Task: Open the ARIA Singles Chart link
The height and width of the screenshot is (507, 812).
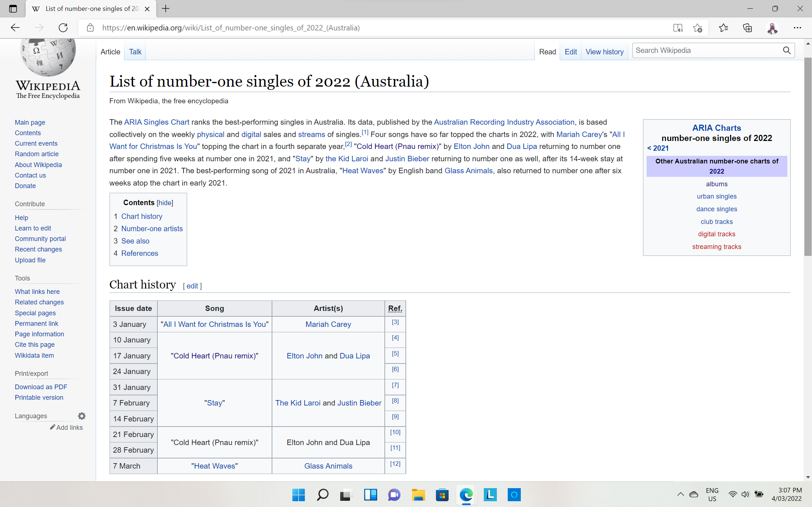Action: (x=157, y=122)
